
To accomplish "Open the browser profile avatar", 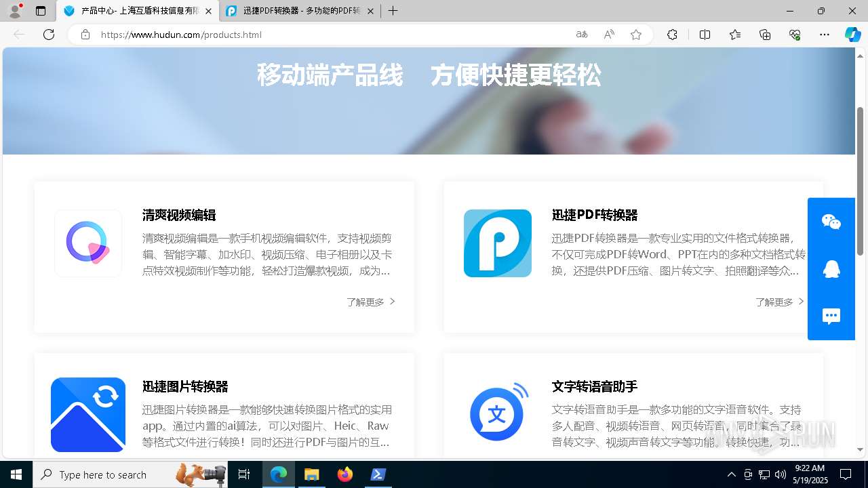I will click(14, 11).
